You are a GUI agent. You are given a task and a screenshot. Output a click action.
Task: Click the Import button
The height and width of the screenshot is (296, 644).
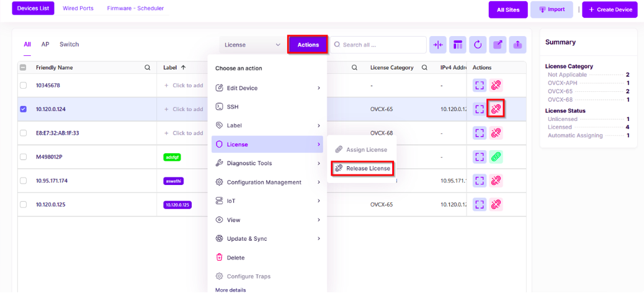click(552, 9)
